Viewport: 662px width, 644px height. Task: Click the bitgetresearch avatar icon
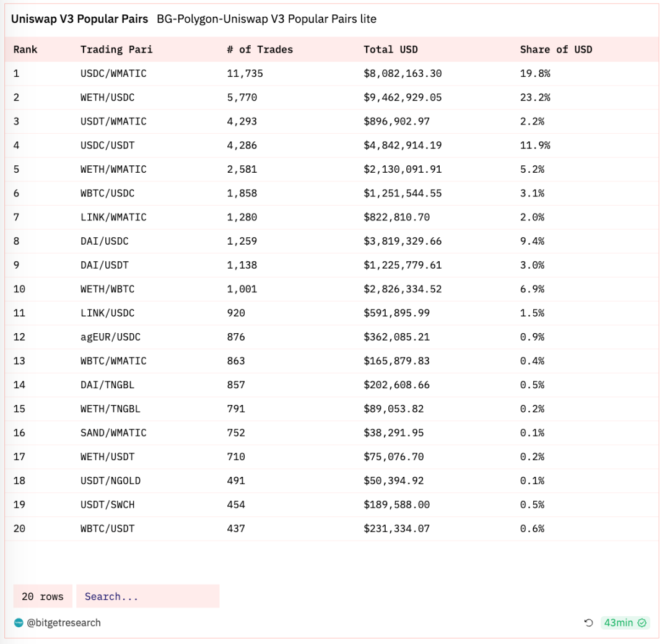pos(19,623)
